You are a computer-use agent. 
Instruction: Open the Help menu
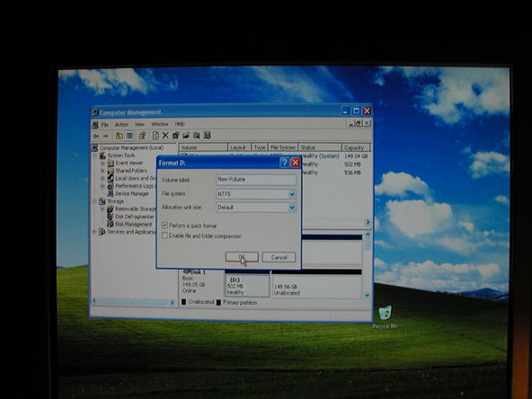pos(180,124)
